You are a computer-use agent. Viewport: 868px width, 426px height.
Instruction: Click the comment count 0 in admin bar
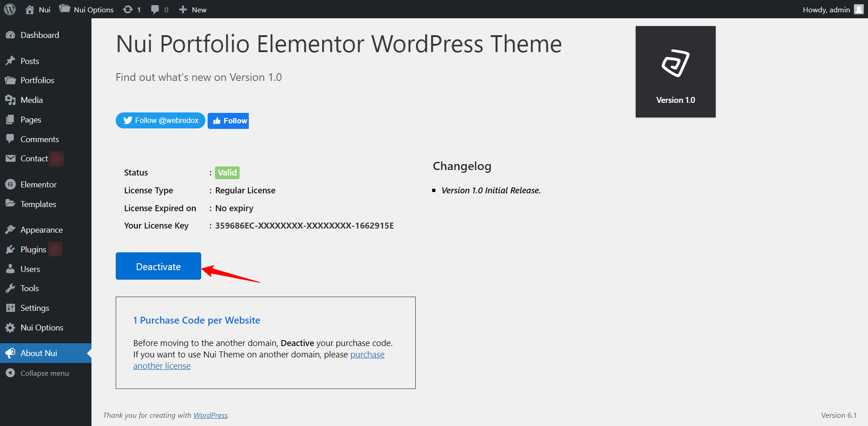click(166, 10)
